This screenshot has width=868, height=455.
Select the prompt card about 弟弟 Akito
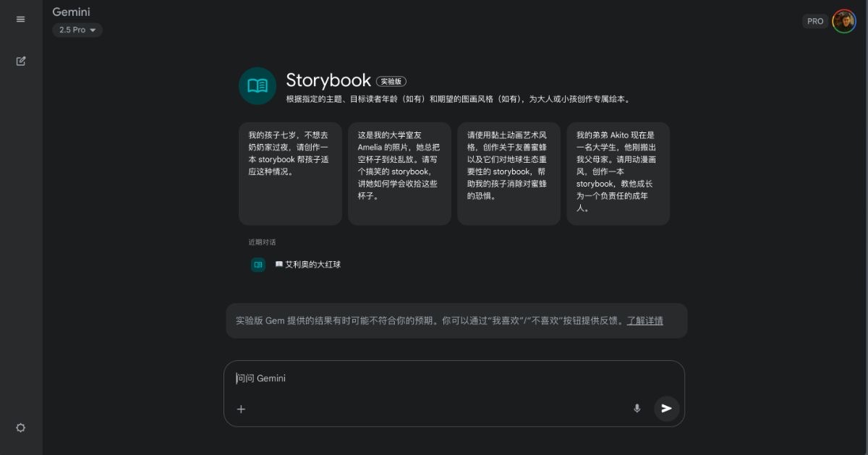pos(618,174)
